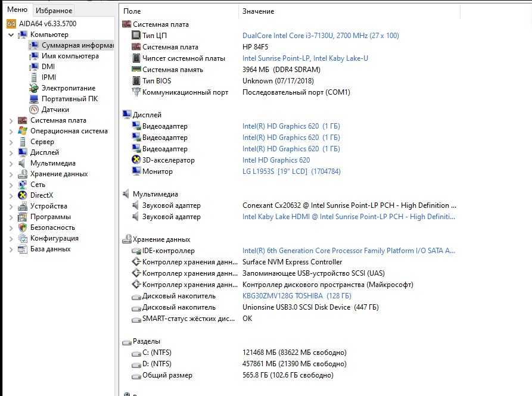532x396 pixels.
Task: Click the AIDA64 v6.33.5700 root icon
Action: coord(11,24)
